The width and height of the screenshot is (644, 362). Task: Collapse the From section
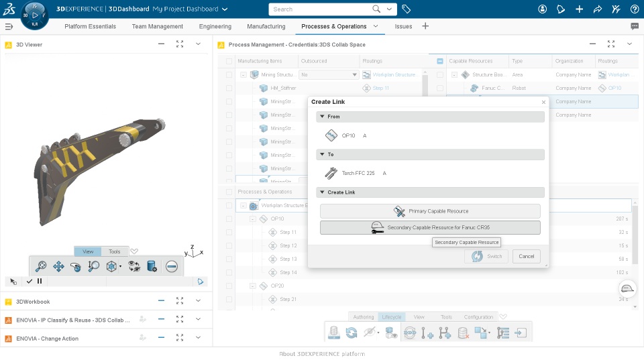(x=323, y=117)
